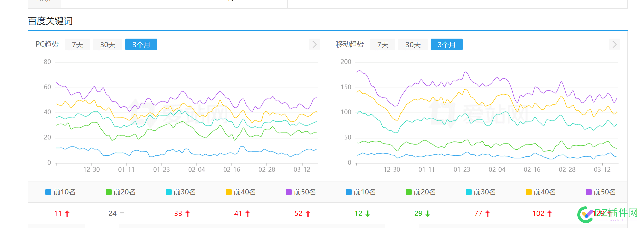Click mobile 前40名 value 102
The image size is (644, 228).
coord(538,214)
